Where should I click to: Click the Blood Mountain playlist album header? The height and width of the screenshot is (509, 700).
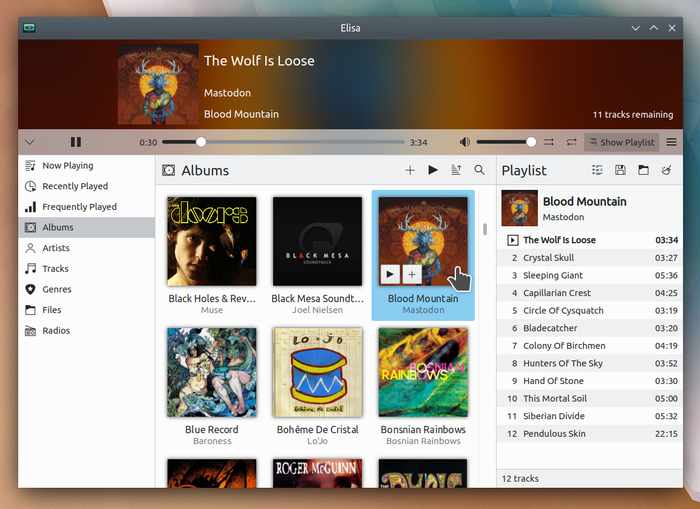590,208
